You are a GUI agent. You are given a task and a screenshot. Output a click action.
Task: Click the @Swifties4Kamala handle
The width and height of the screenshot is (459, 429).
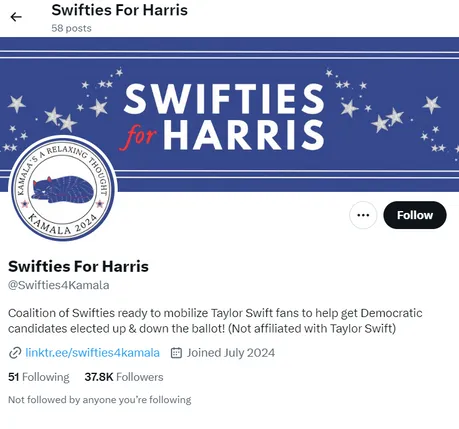(59, 285)
